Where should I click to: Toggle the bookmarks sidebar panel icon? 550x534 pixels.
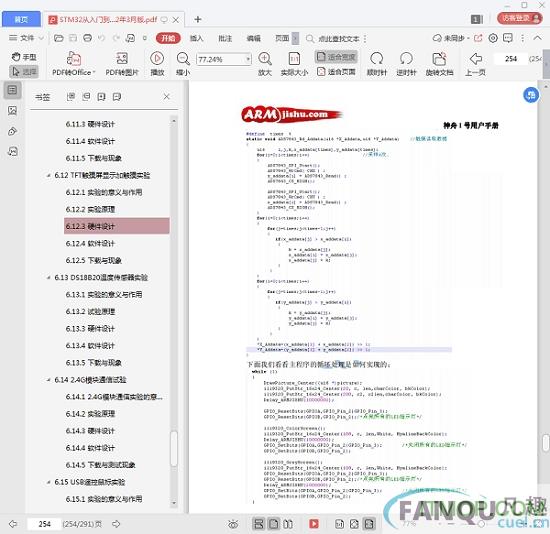click(12, 90)
